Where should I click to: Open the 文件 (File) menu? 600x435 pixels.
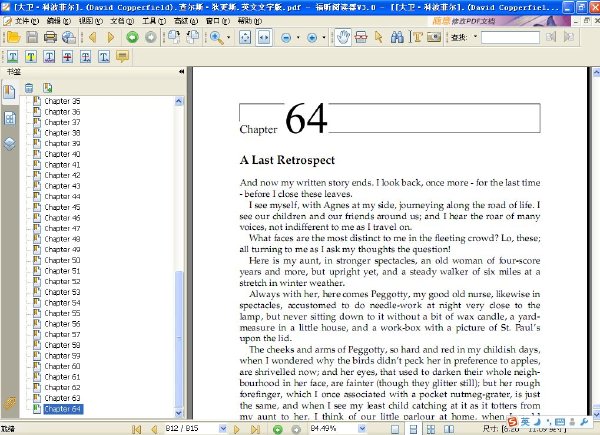(27, 21)
